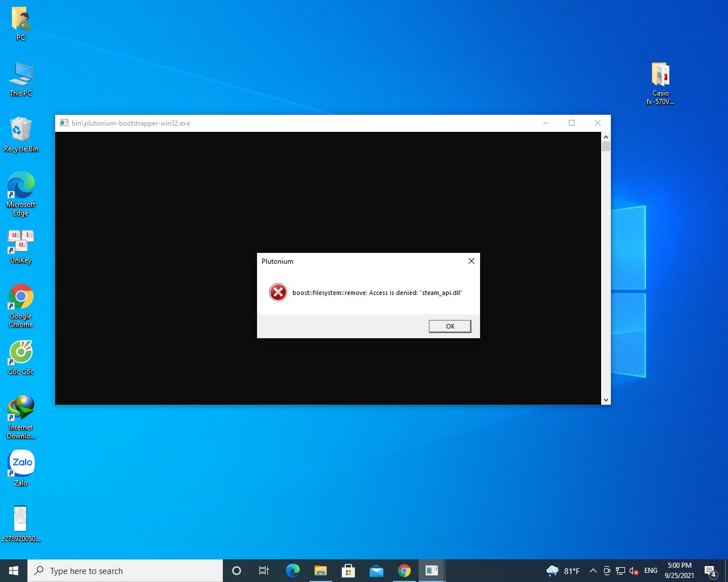Click the red error icon in dialog
This screenshot has width=728, height=582.
pyautogui.click(x=278, y=292)
